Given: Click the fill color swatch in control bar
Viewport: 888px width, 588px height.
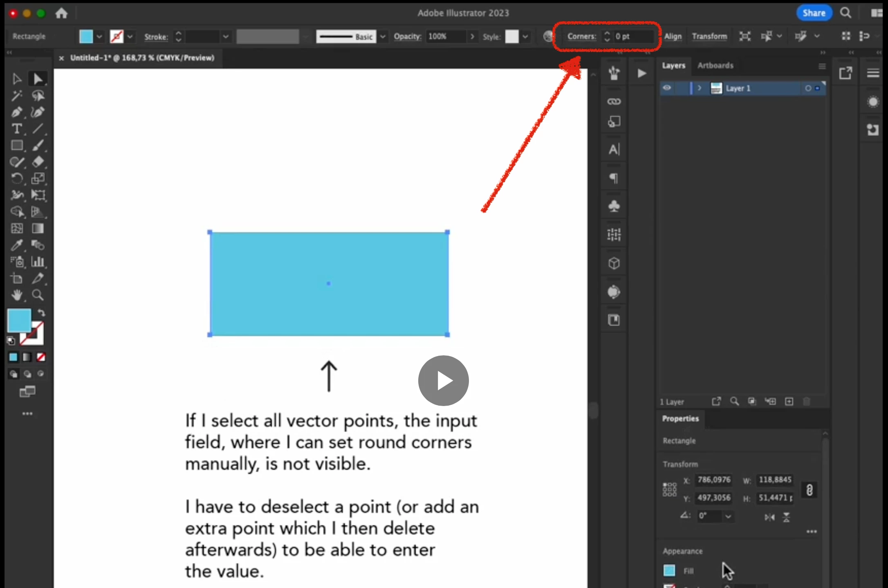Looking at the screenshot, I should 86,36.
